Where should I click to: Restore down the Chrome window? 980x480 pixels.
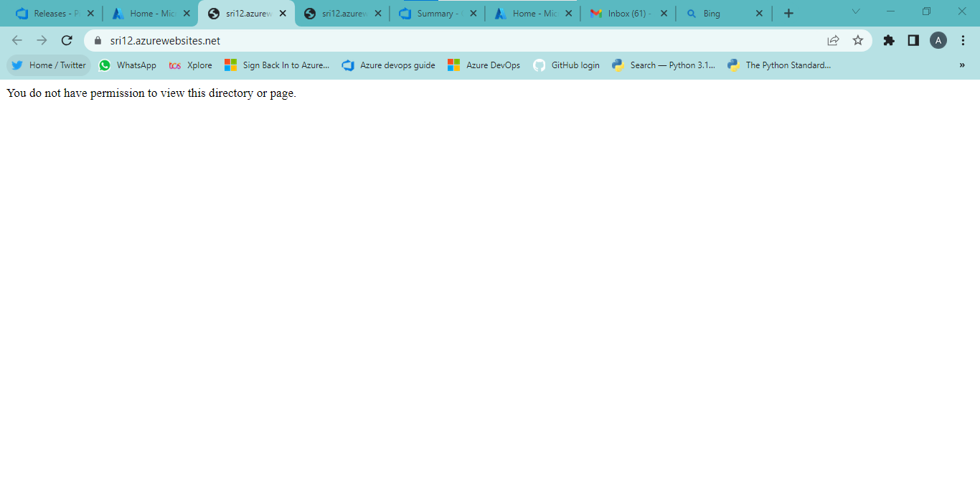pos(926,11)
